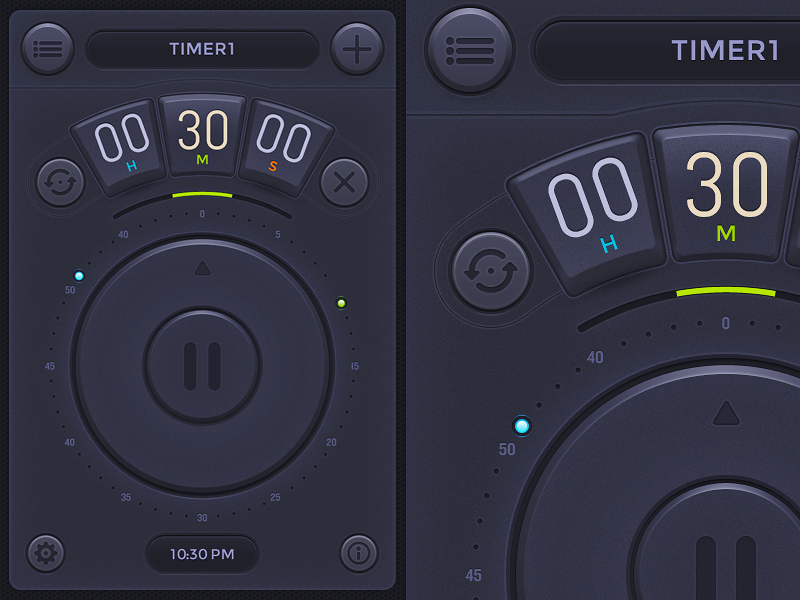Clear the timer with the X button
Image resolution: width=800 pixels, height=600 pixels.
(344, 182)
